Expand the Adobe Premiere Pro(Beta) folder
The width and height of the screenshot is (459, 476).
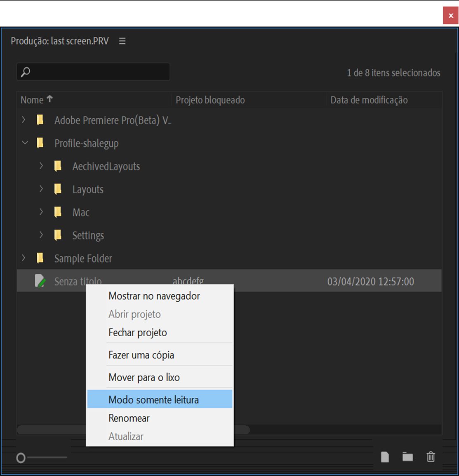[x=24, y=120]
